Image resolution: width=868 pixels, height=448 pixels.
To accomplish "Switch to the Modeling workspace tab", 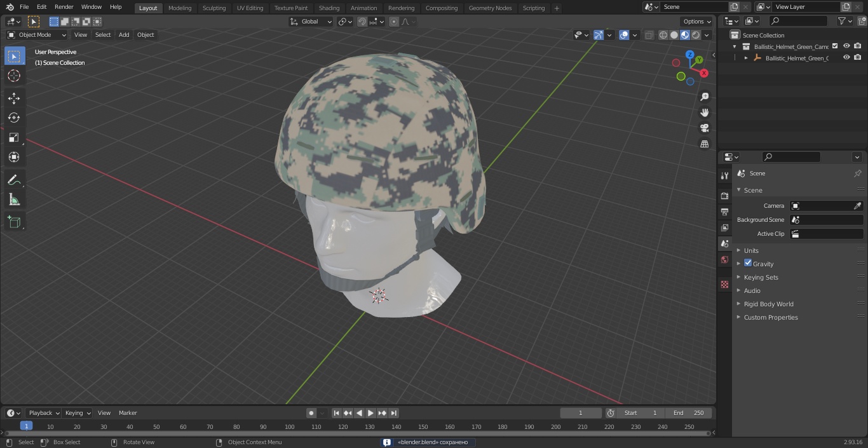I will [x=180, y=8].
